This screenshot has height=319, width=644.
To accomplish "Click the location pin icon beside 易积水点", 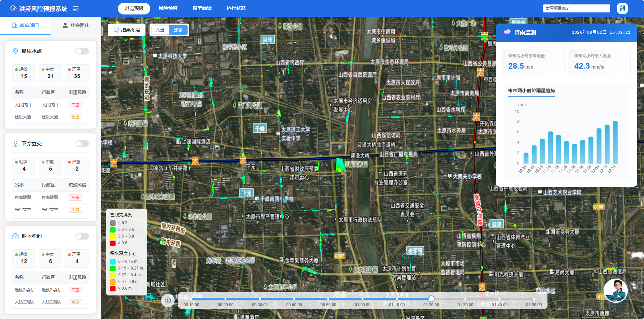I will click(15, 51).
